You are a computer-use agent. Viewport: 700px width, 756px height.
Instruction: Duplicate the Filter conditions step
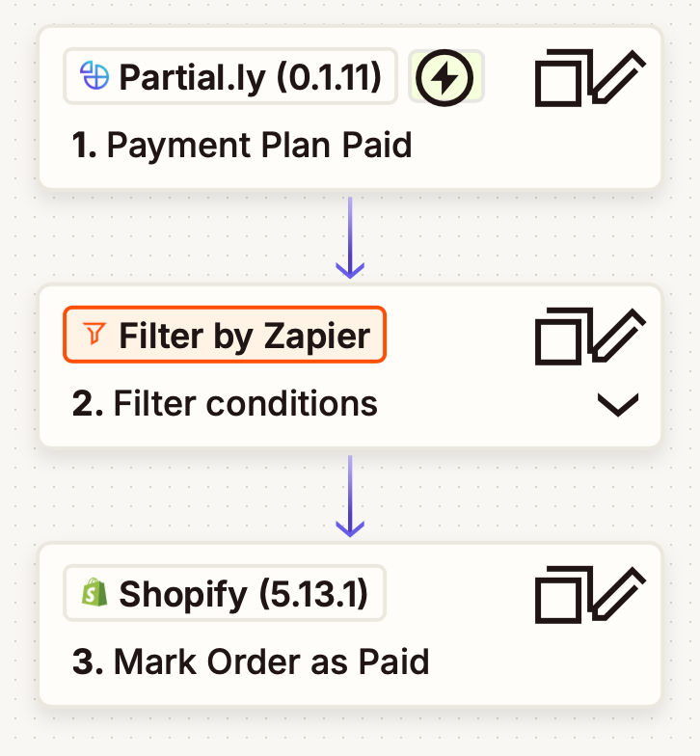[x=561, y=338]
